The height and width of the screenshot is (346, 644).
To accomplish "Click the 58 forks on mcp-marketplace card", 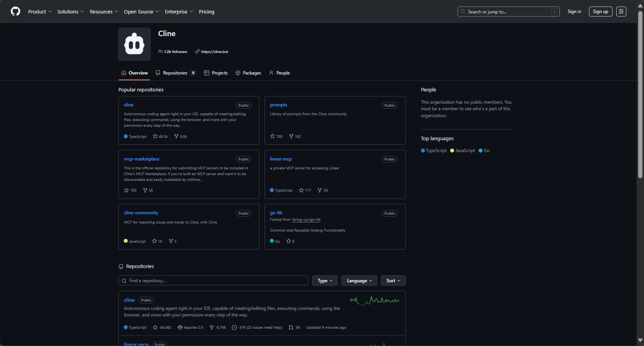I will [148, 190].
